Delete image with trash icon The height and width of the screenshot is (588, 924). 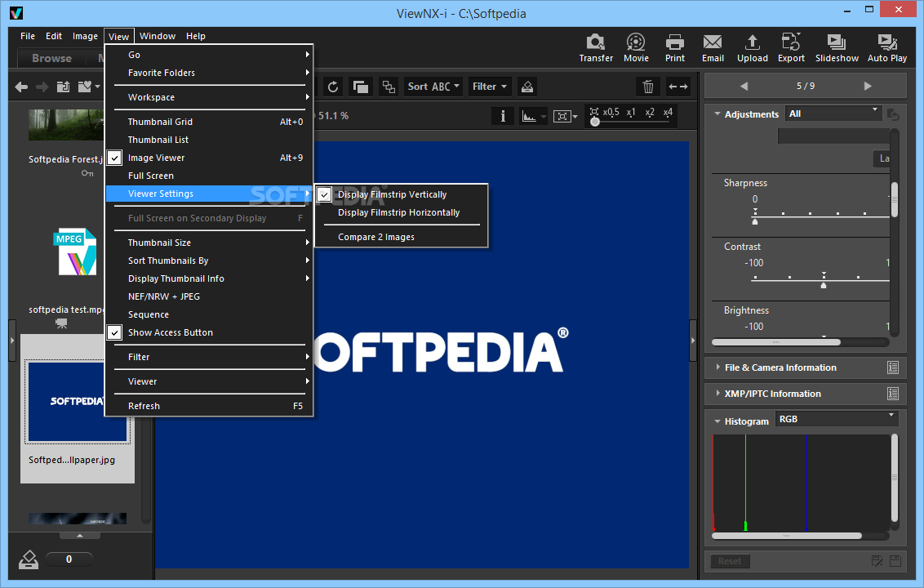[x=648, y=87]
